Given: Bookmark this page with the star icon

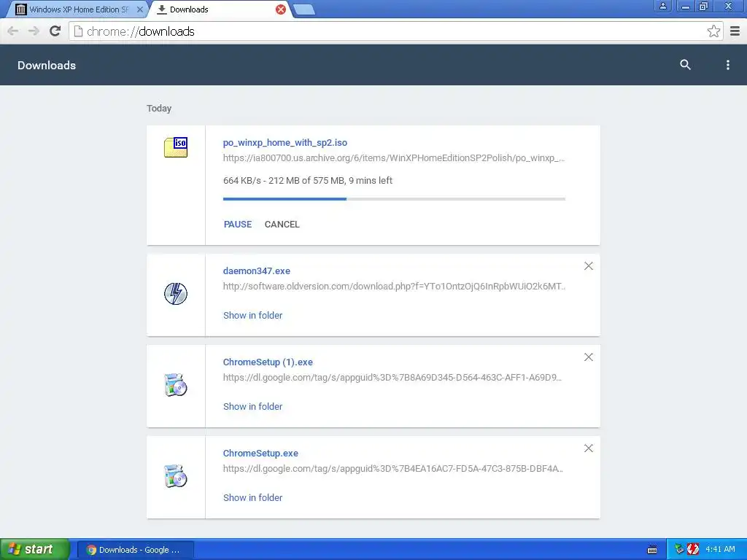Looking at the screenshot, I should [x=713, y=31].
